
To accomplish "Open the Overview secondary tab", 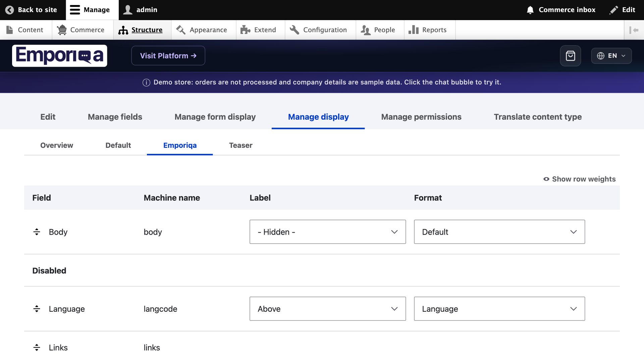I will [57, 145].
